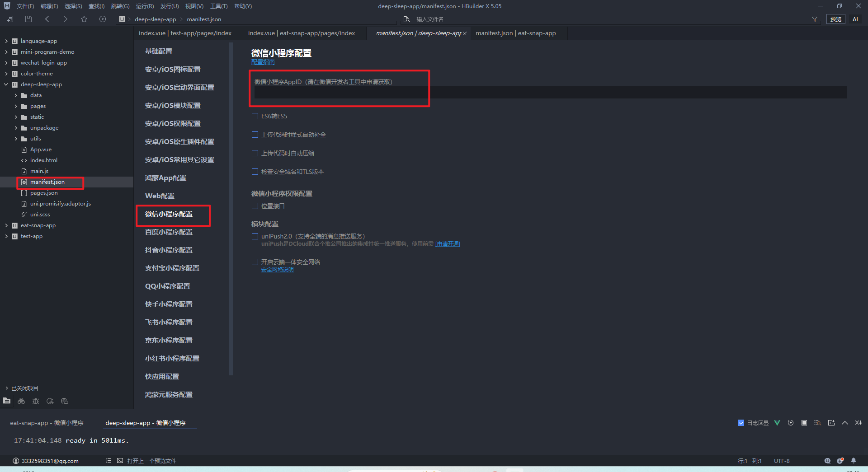Screen dimensions: 868x472
Task: Click the 微信小程序AppID input field
Action: pyautogui.click(x=550, y=92)
